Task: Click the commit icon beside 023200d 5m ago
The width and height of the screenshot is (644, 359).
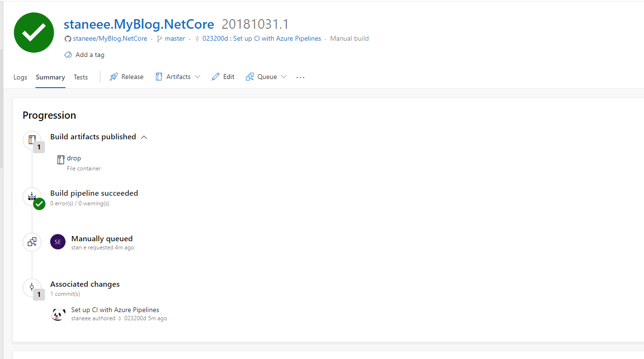Action: [x=120, y=318]
